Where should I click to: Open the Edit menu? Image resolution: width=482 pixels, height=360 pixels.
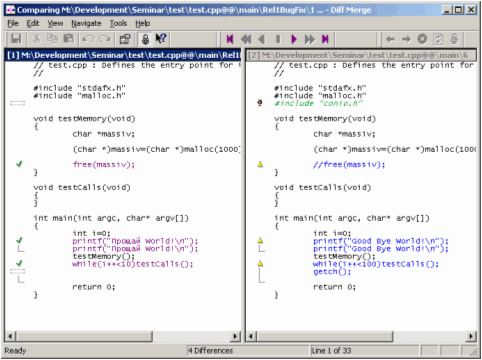pyautogui.click(x=33, y=23)
